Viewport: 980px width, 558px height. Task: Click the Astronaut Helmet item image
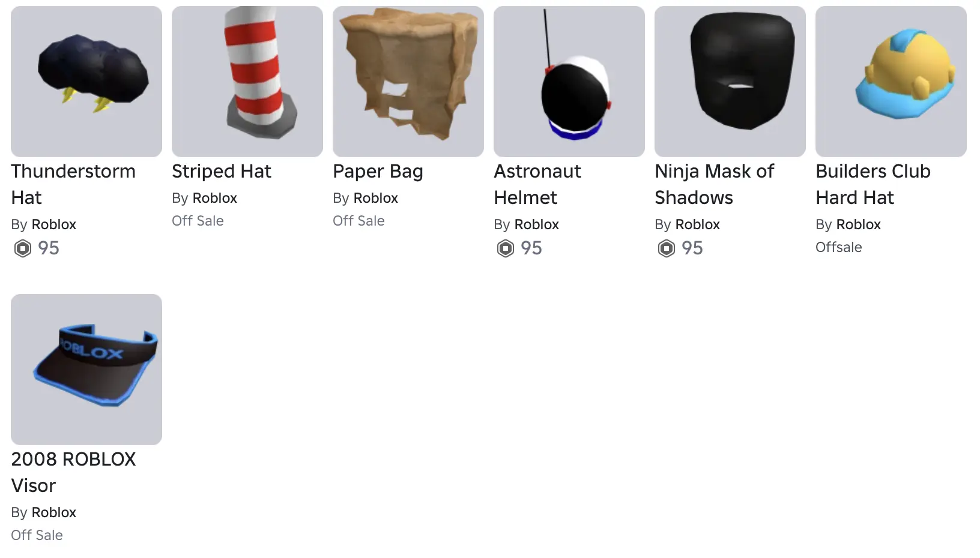tap(569, 82)
